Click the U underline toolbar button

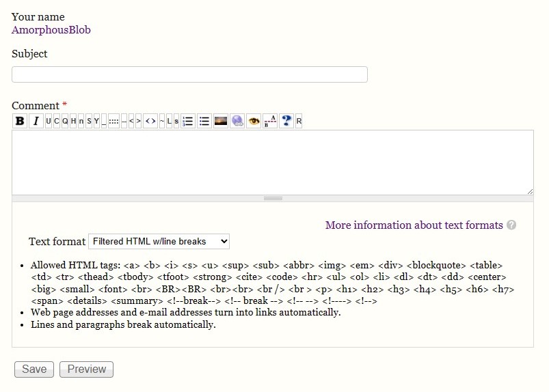coord(49,121)
